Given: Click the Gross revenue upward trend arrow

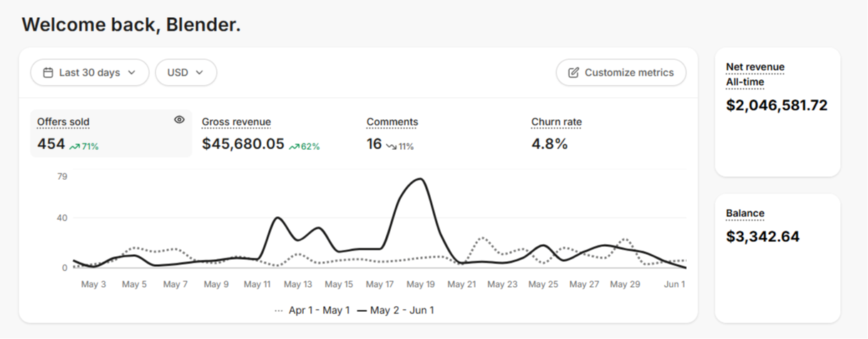Looking at the screenshot, I should 294,146.
